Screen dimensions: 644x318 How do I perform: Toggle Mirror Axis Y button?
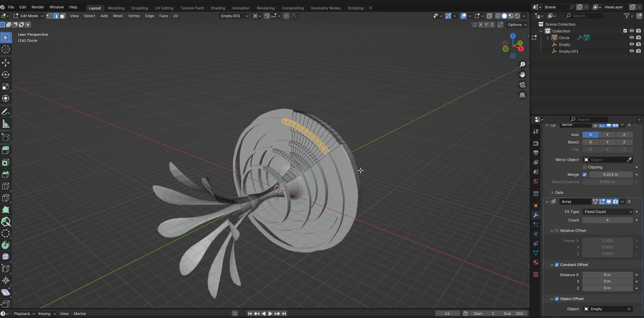coord(607,135)
